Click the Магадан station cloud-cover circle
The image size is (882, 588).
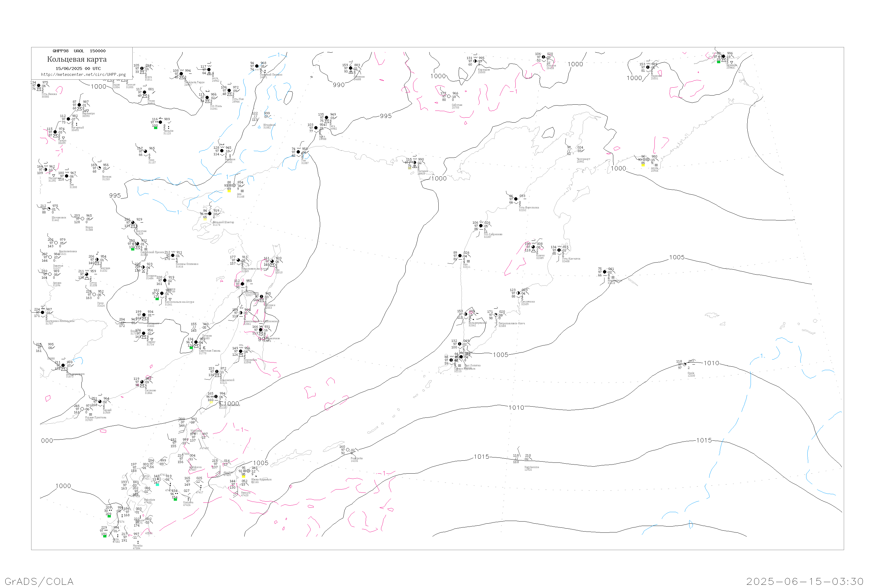[x=414, y=163]
